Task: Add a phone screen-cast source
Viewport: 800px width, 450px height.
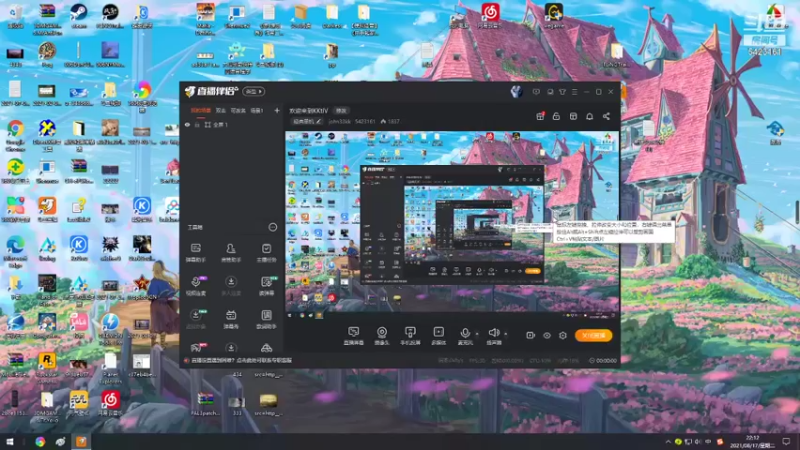Action: point(410,336)
